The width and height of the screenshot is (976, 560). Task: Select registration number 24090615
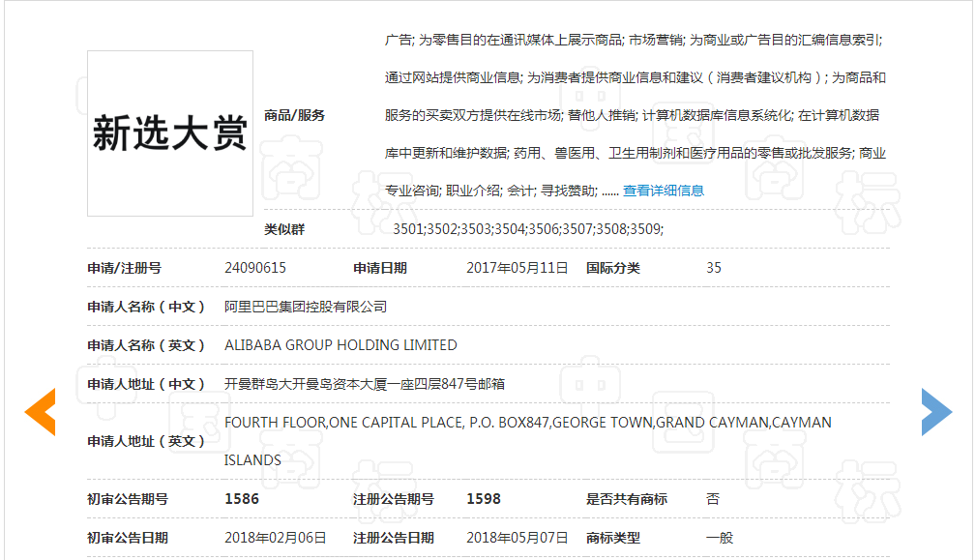[x=255, y=268]
